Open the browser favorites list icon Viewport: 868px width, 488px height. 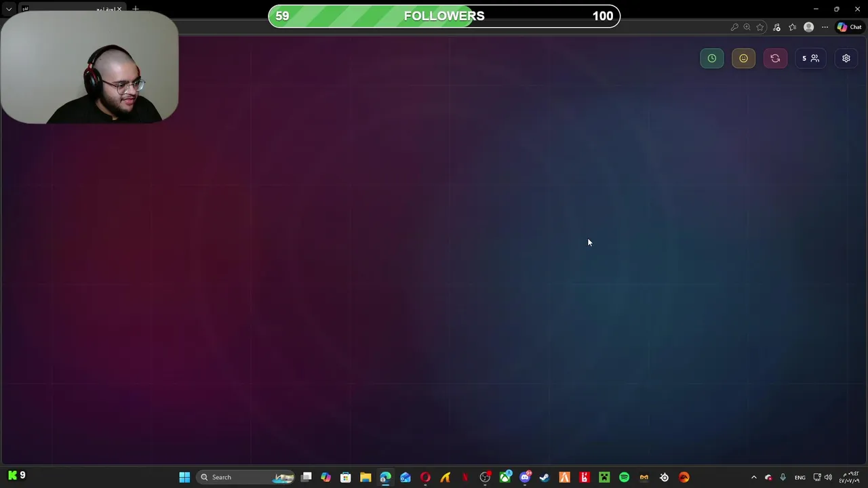click(792, 27)
